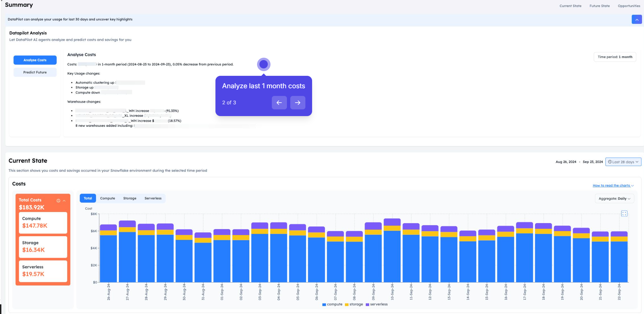The width and height of the screenshot is (644, 314).
Task: Switch to the Compute chart tab
Action: (107, 198)
